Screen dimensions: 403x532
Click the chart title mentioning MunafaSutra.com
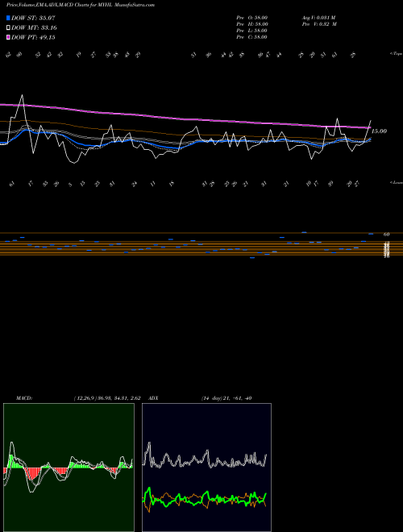(81, 5)
